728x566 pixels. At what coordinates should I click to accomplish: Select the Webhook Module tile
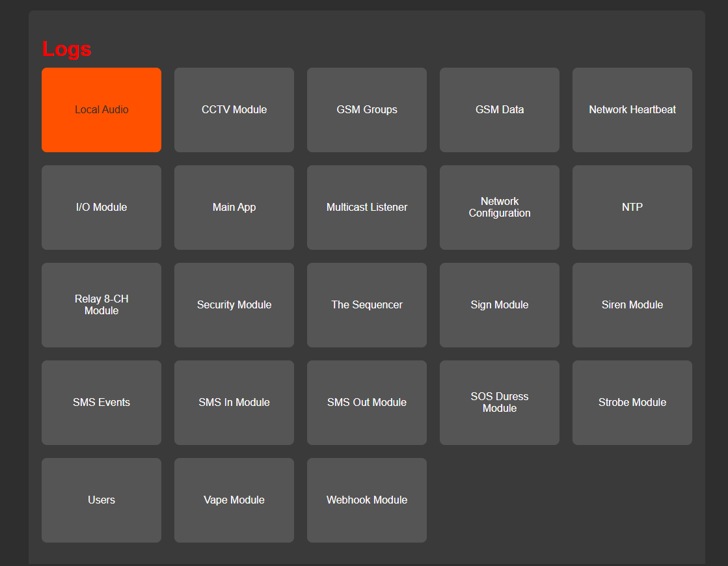(367, 500)
